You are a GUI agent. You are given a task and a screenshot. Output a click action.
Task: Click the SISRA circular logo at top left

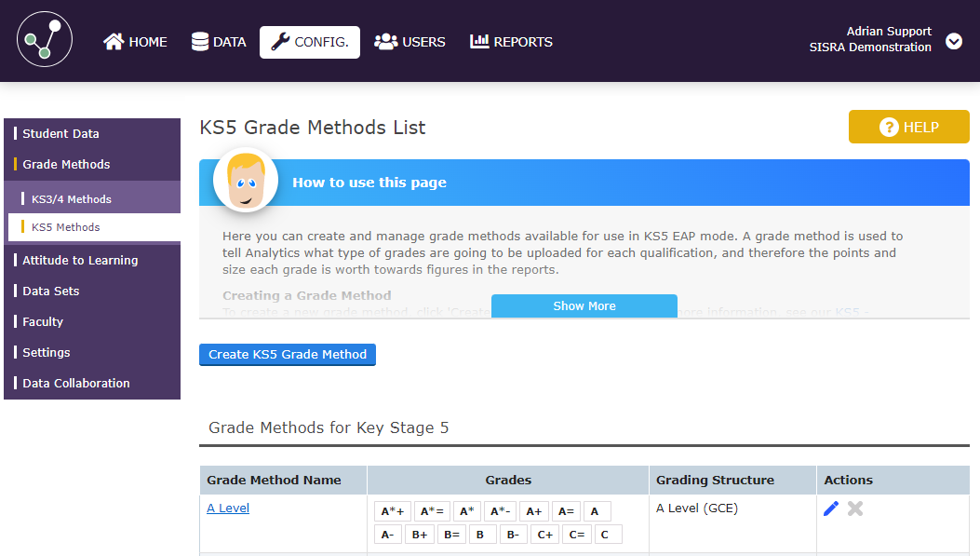[x=44, y=40]
